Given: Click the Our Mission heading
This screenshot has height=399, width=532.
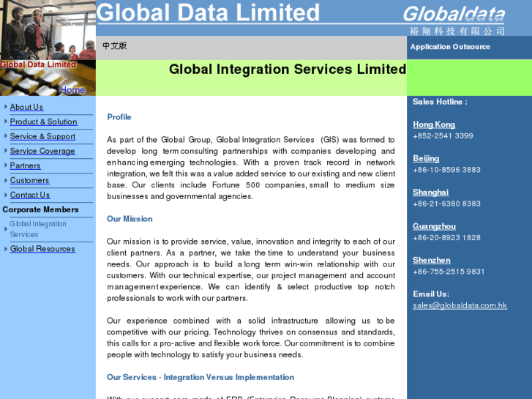Looking at the screenshot, I should click(x=130, y=219).
